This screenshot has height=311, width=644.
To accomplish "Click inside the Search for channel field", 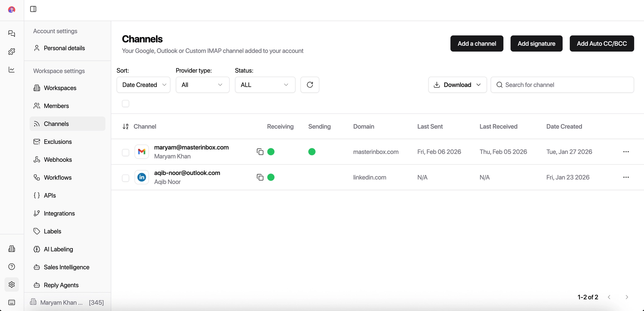I will [x=562, y=85].
